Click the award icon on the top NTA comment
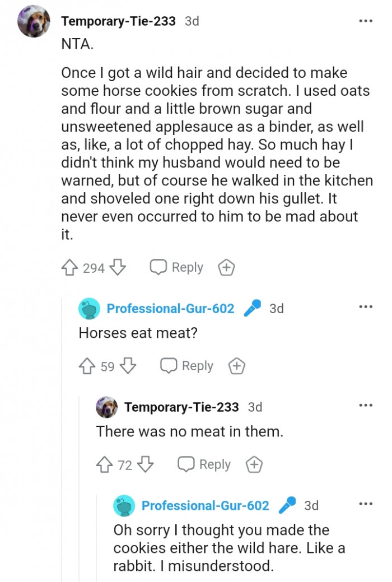The width and height of the screenshot is (392, 582). [x=226, y=267]
